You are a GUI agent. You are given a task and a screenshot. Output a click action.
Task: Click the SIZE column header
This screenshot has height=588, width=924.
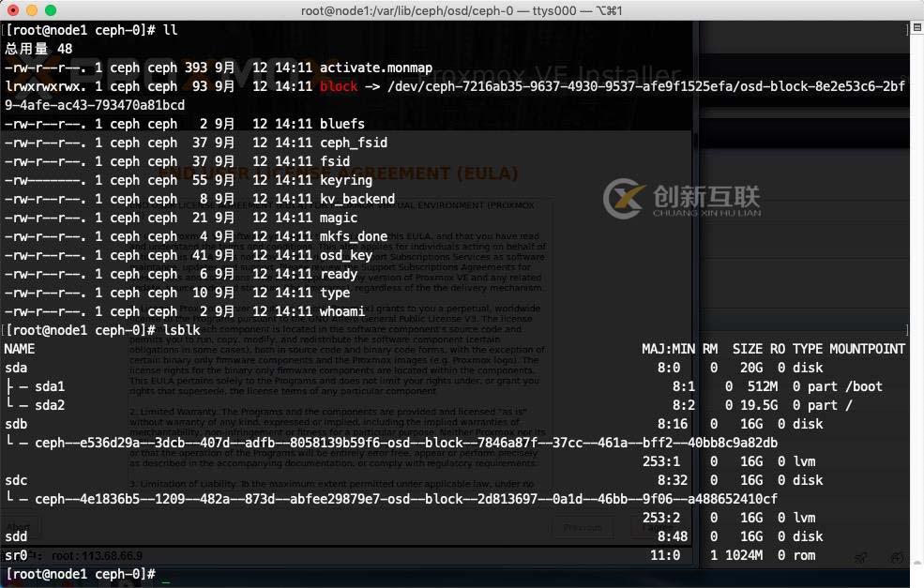pos(748,349)
